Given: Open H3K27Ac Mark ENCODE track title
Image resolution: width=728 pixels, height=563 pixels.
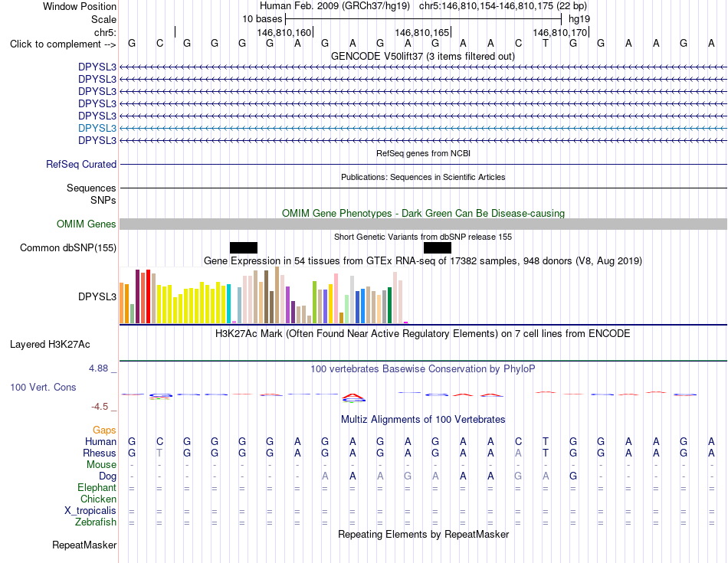Looking at the screenshot, I should tap(423, 334).
